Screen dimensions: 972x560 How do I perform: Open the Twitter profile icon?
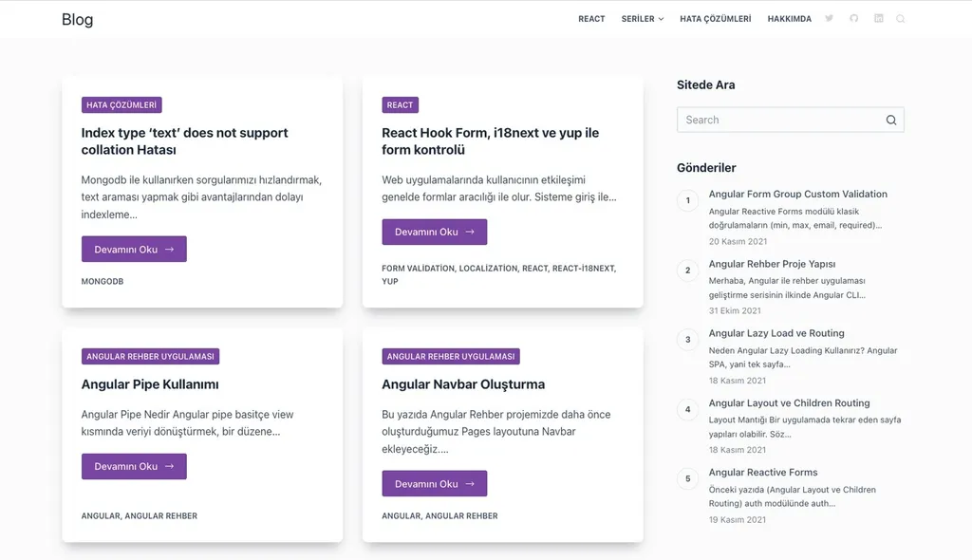(829, 19)
